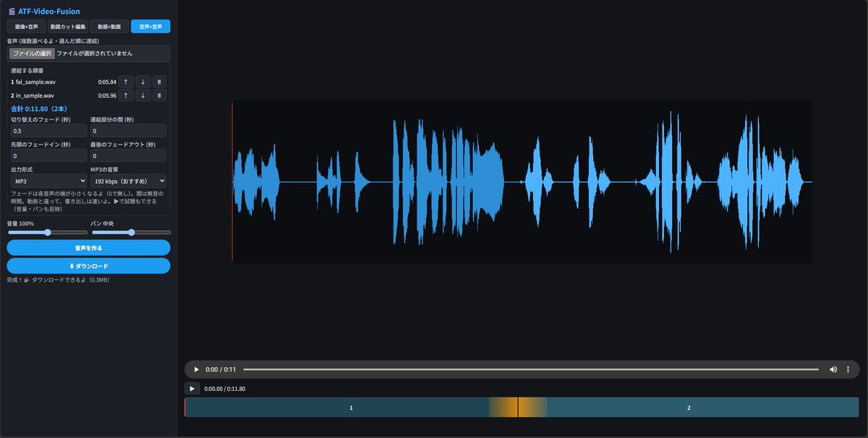Click the 連結部分の間 input field

[128, 131]
